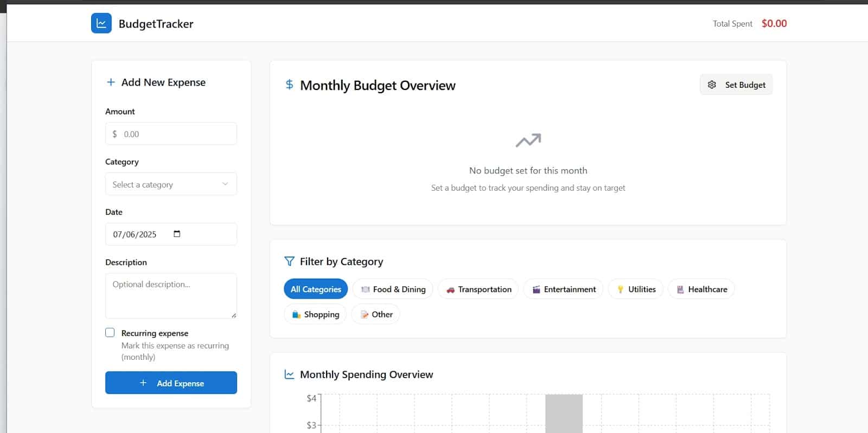Open the calendar picker icon in Date field
The width and height of the screenshot is (868, 433).
click(177, 234)
